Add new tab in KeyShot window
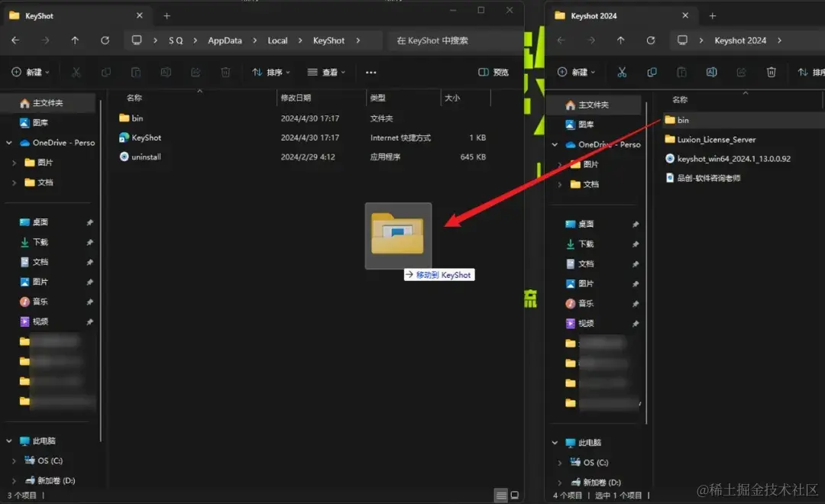The image size is (825, 504). pyautogui.click(x=167, y=16)
